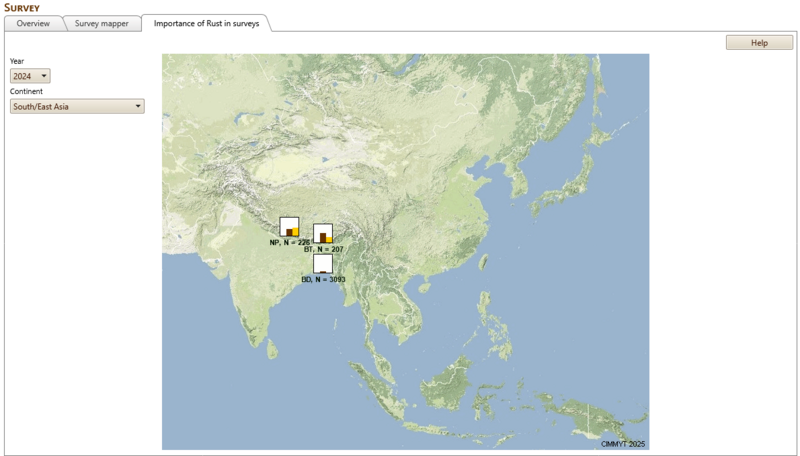800x456 pixels.
Task: Click the Bangladesh (BD) bar chart marker
Action: coord(323,263)
